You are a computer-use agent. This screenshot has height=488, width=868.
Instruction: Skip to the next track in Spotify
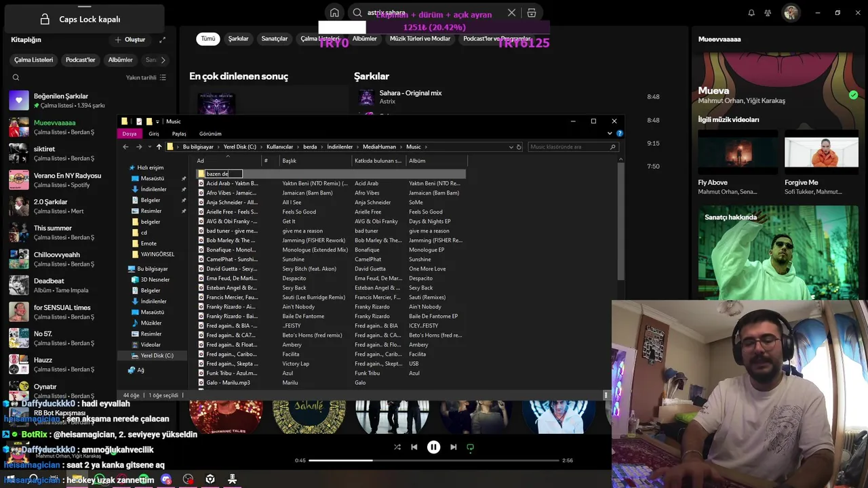[x=453, y=447]
